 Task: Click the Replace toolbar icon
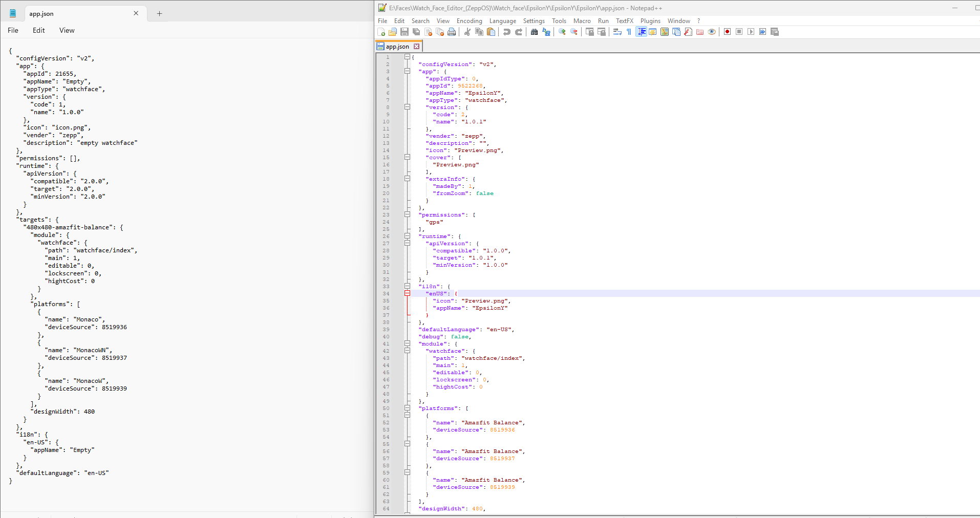coord(546,32)
